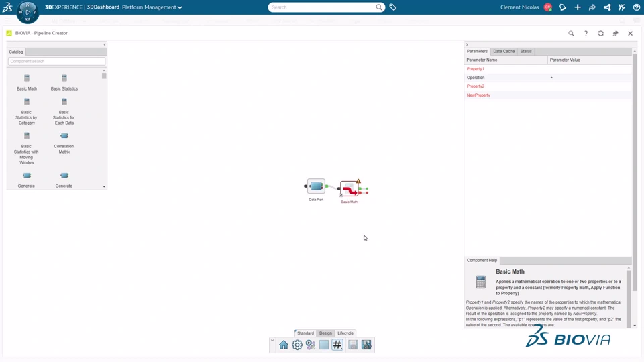This screenshot has height=362, width=644.
Task: Collapse the Catalog panel chevron
Action: [x=105, y=44]
